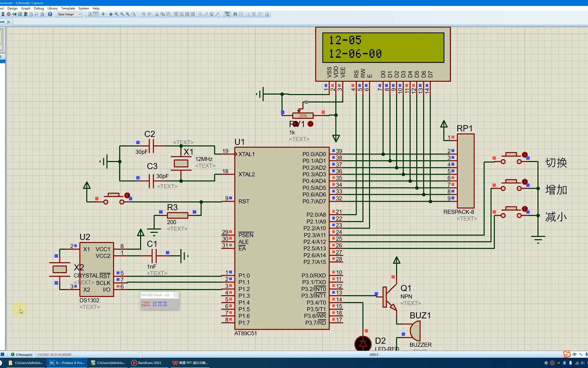
Task: Open the 新建 PPT WPS taskbar item
Action: [x=190, y=363]
